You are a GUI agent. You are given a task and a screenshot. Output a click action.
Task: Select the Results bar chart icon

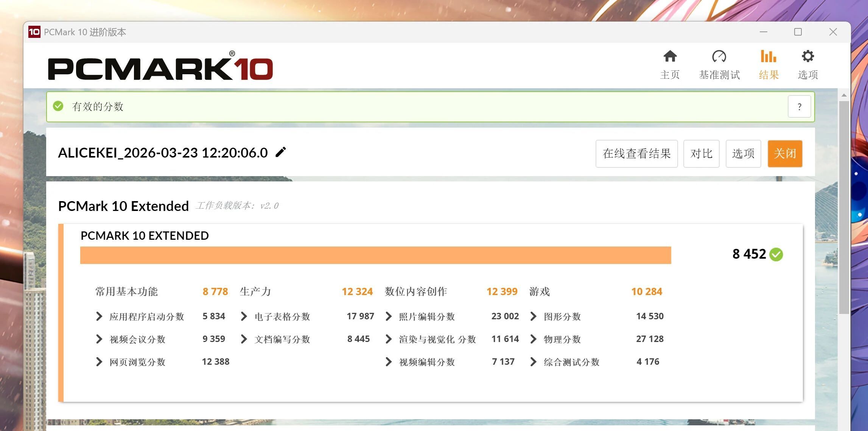tap(768, 56)
